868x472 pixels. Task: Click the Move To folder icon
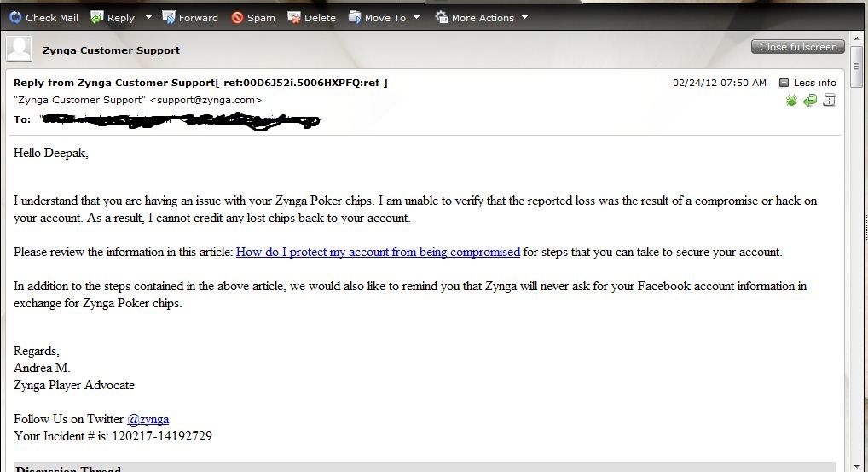[x=355, y=18]
